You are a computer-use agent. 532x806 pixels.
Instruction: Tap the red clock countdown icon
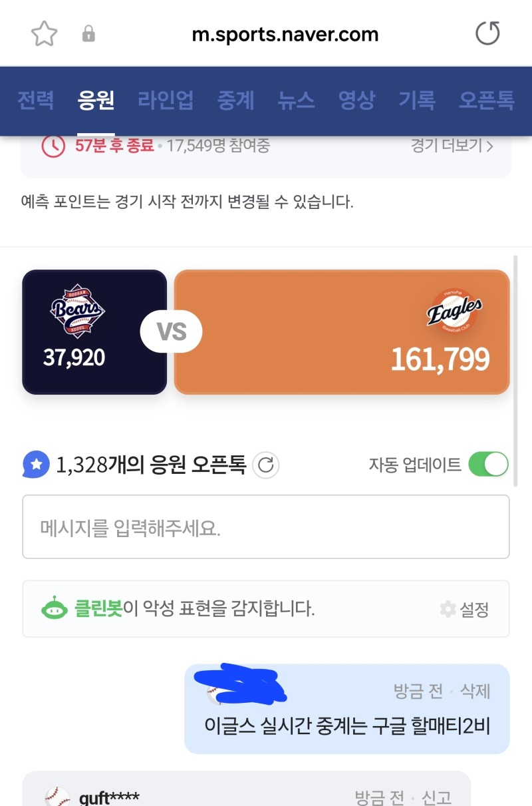[53, 146]
